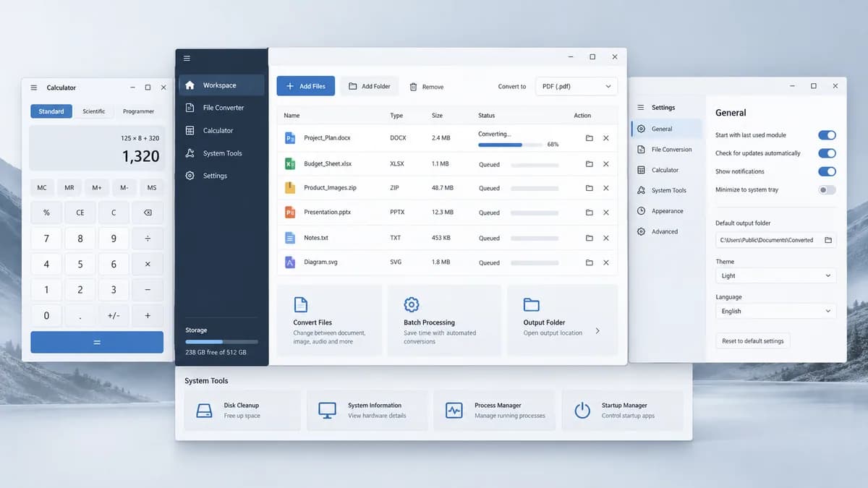
Task: Click the Budget_Sheet.xlsx queued progress bar
Action: (535, 165)
